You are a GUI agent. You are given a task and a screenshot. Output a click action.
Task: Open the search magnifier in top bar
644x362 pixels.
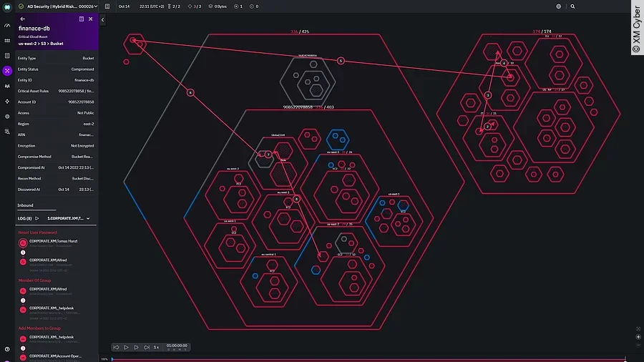[572, 6]
